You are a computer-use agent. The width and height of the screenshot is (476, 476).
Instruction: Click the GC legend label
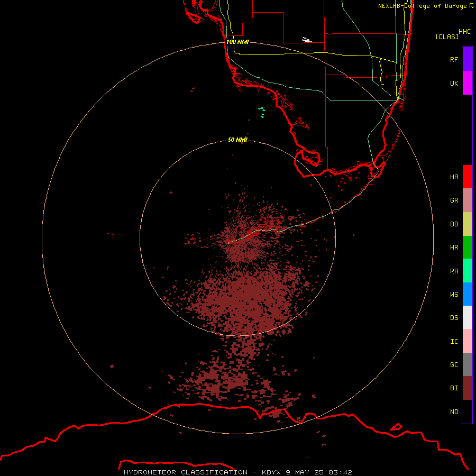point(454,365)
